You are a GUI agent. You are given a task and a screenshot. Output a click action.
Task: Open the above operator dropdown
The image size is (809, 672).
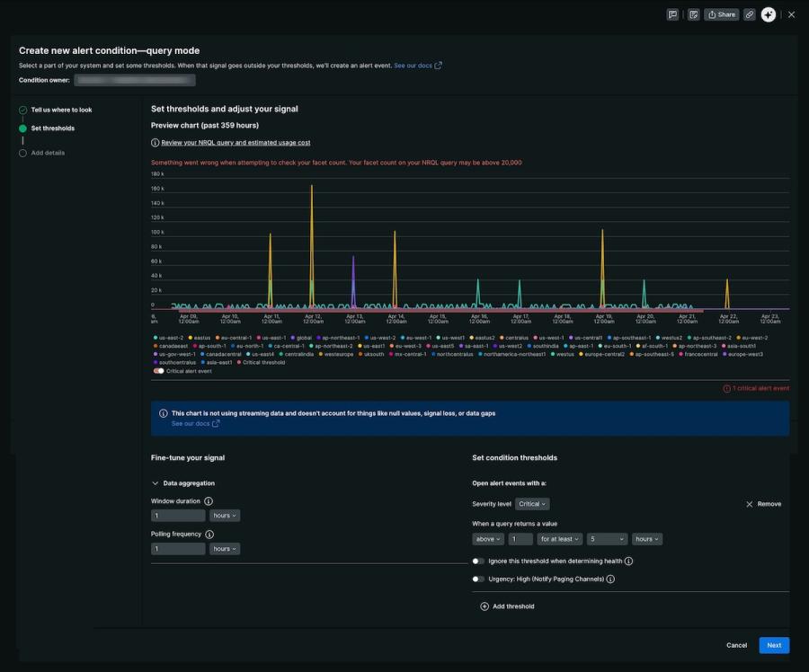487,539
